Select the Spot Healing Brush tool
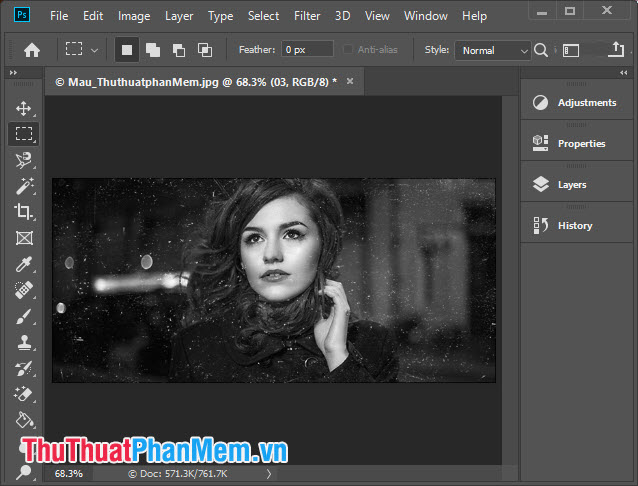 click(x=24, y=290)
